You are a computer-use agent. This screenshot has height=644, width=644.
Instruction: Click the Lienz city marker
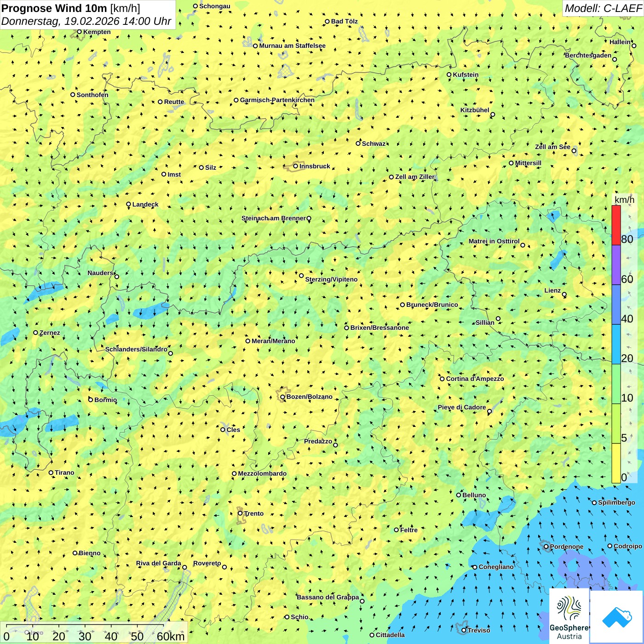(564, 294)
